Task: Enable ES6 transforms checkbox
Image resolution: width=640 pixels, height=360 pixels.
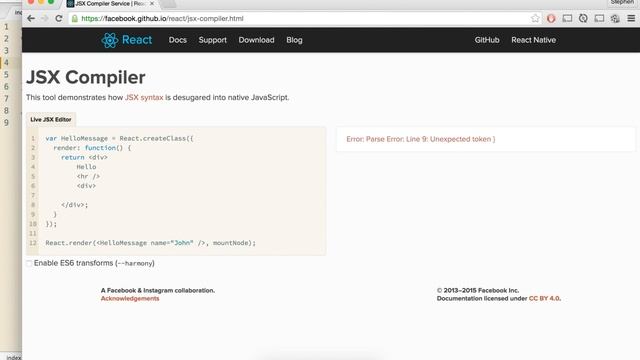Action: [29, 263]
